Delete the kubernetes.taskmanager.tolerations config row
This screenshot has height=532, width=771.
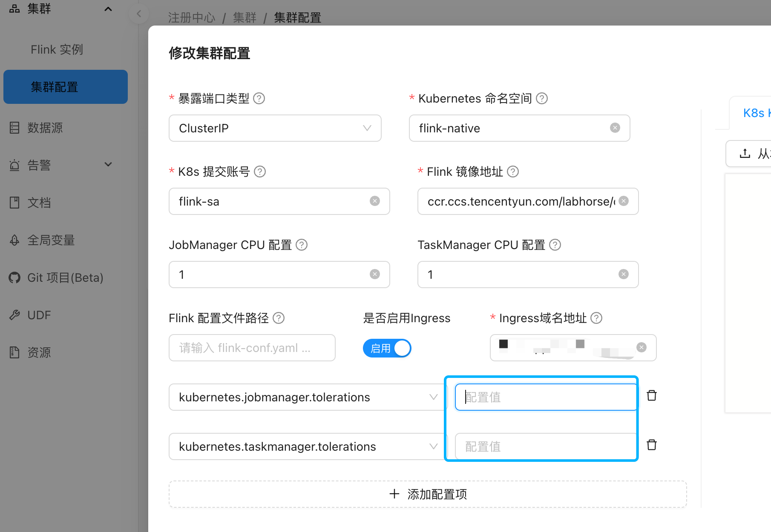pos(651,445)
